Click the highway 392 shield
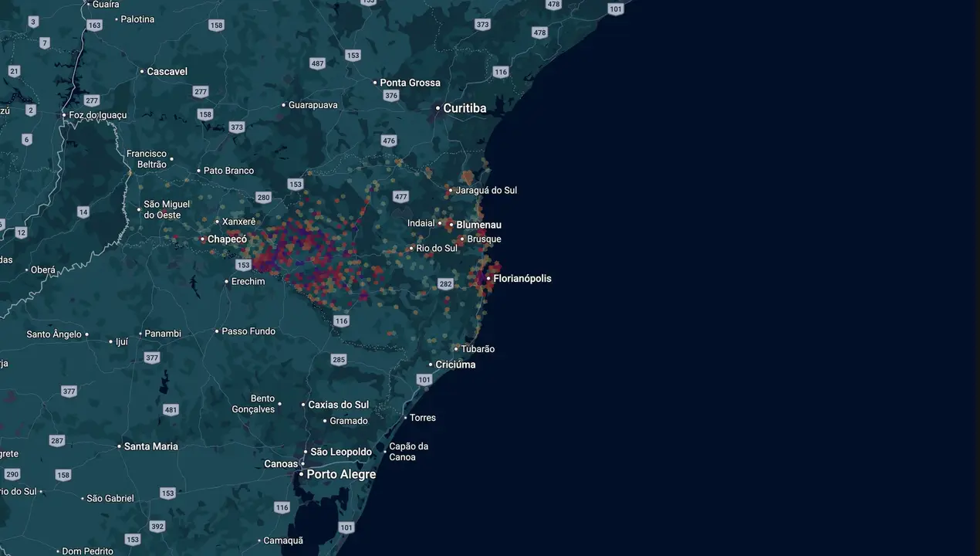Image resolution: width=980 pixels, height=556 pixels. [x=157, y=527]
